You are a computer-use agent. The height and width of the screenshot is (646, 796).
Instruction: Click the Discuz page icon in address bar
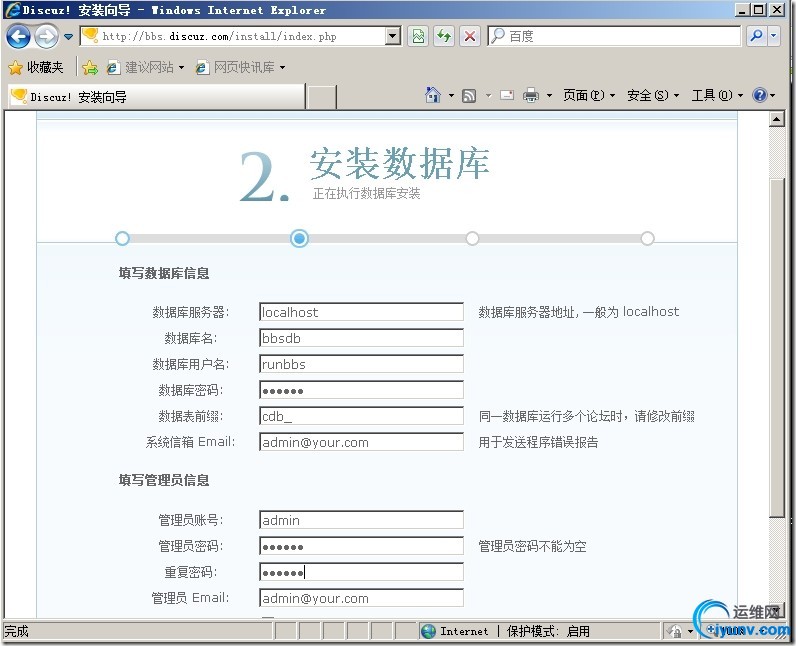point(90,36)
